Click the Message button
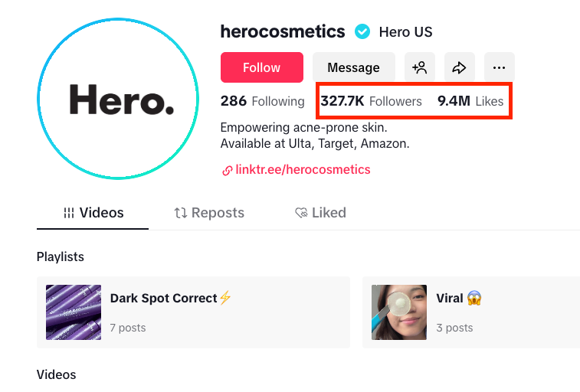 tap(353, 67)
